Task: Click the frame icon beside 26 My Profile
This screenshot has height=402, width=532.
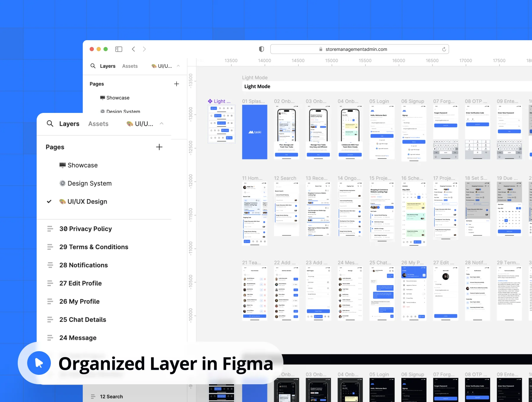Action: (x=50, y=301)
